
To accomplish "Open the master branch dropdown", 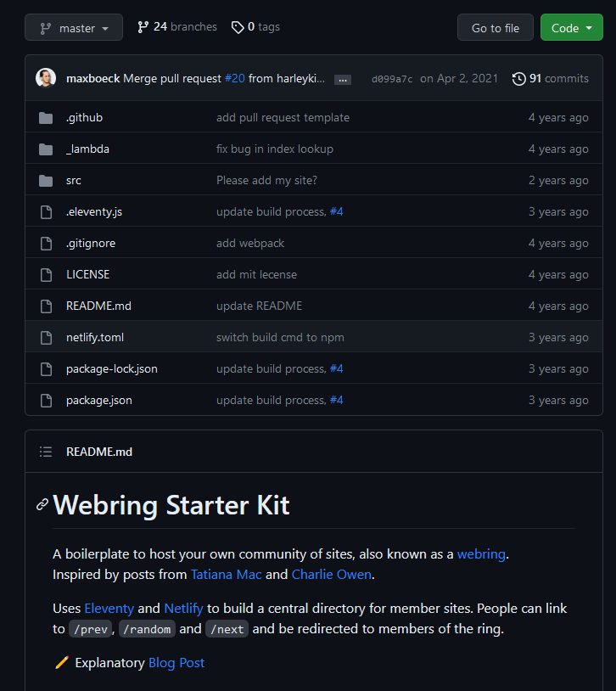I will [x=74, y=28].
